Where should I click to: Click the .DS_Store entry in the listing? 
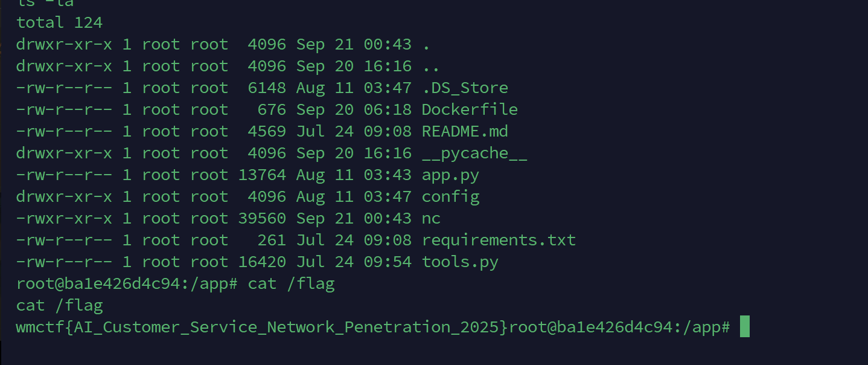point(464,88)
